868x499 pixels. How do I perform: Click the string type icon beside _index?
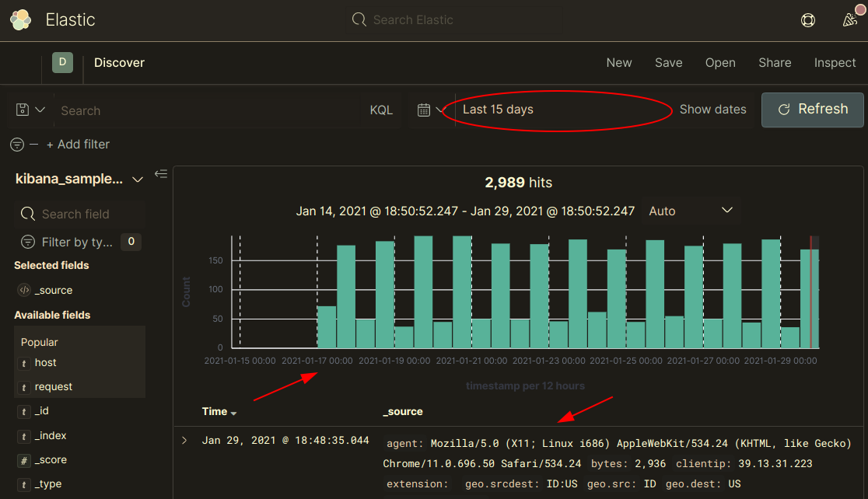coord(24,436)
